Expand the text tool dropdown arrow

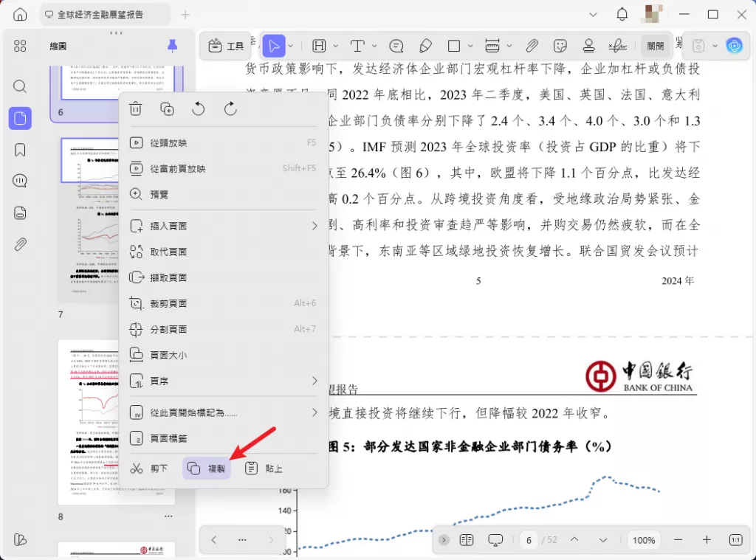(374, 46)
